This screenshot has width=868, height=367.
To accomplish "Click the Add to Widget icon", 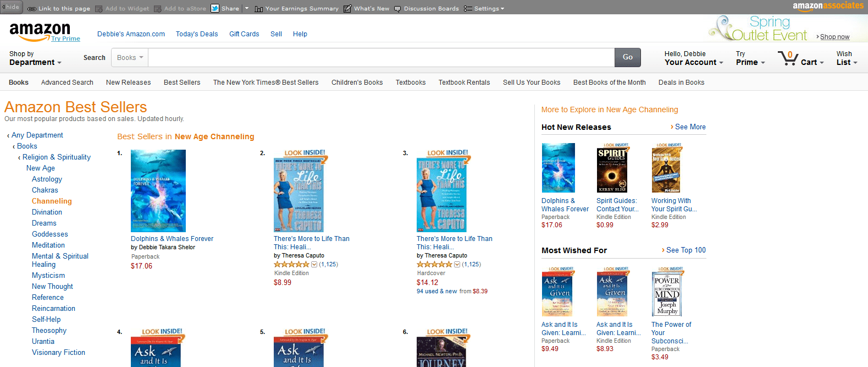I will (x=99, y=9).
